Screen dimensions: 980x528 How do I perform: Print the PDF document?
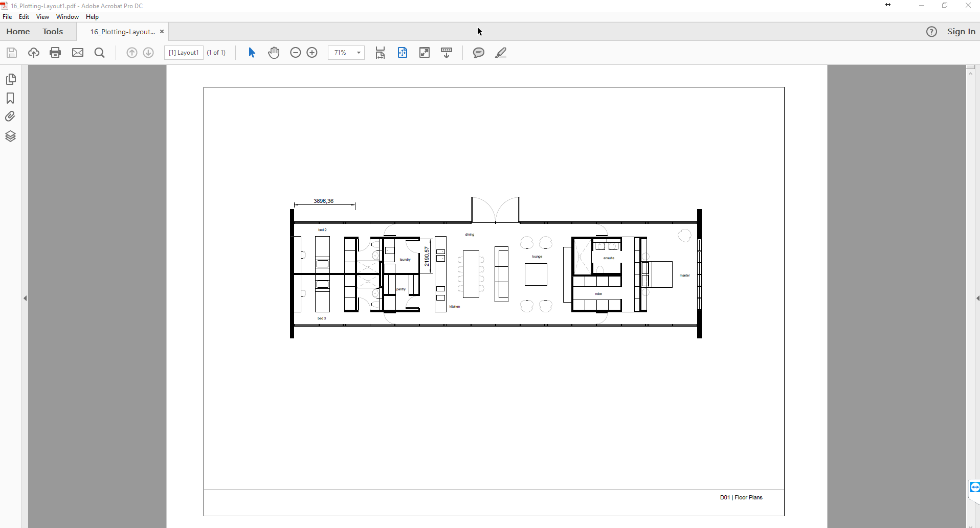(55, 53)
